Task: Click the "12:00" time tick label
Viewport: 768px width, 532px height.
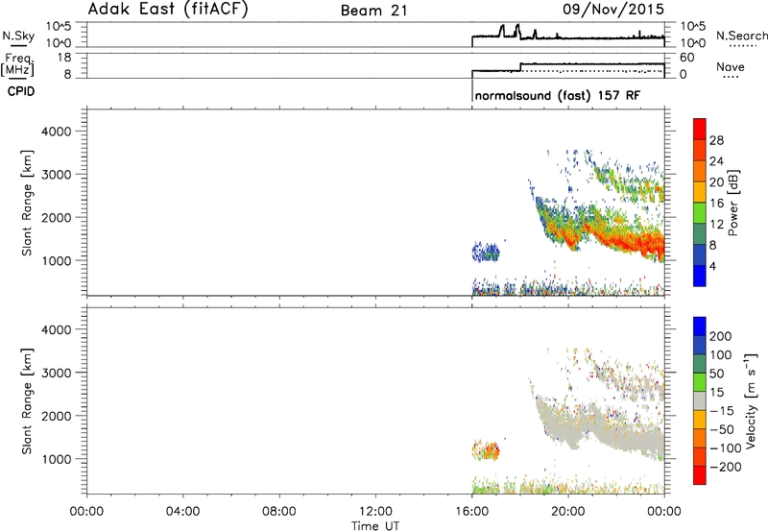Action: (375, 512)
